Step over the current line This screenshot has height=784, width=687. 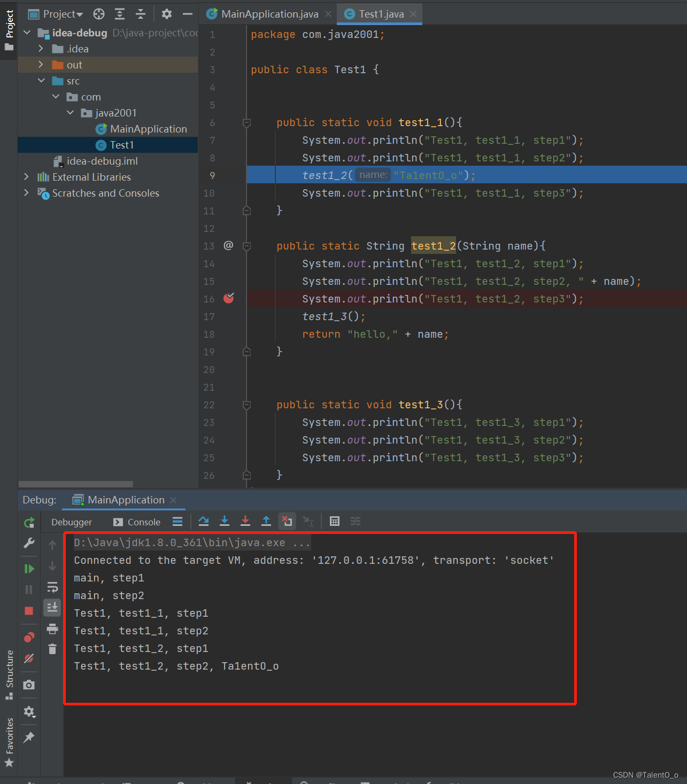(204, 521)
